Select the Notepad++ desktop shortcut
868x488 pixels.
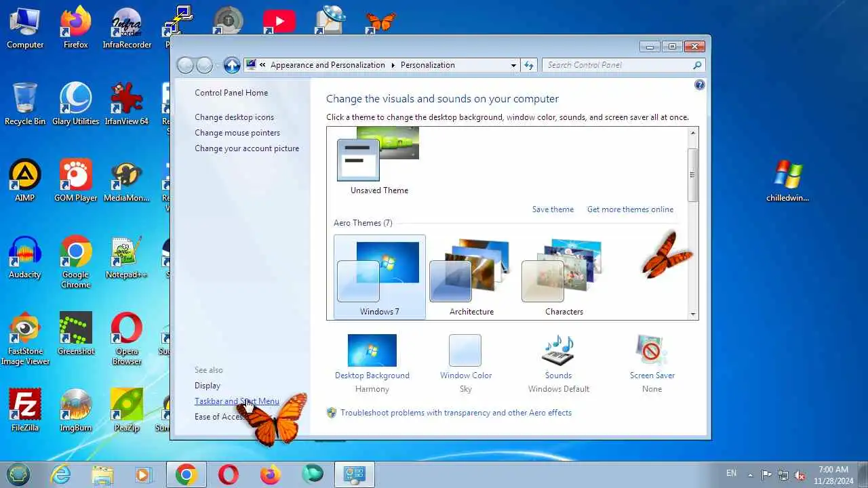[x=126, y=258]
